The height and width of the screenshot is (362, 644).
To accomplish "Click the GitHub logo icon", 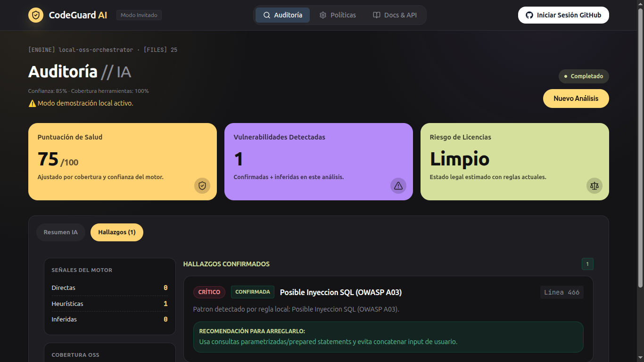I will (x=529, y=15).
